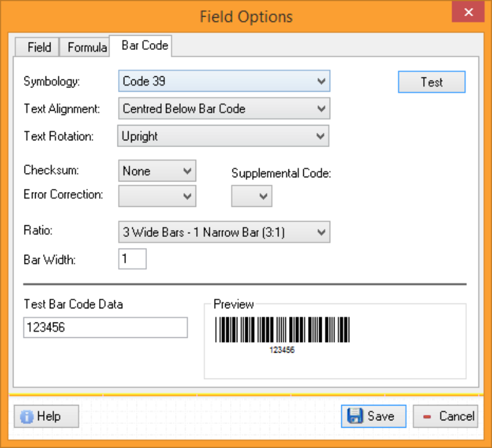Click the red minus Cancel icon
This screenshot has height=448, width=492.
tap(427, 417)
